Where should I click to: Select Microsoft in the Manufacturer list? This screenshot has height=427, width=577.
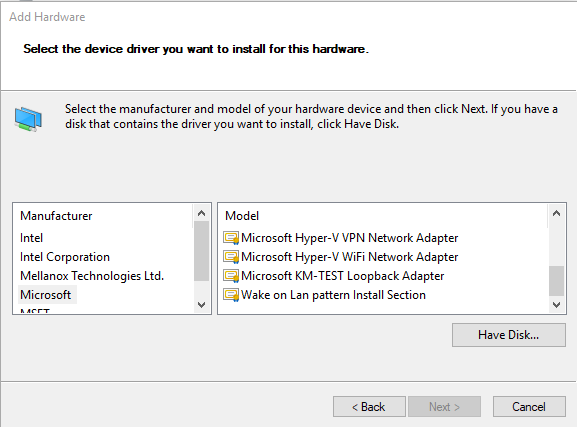click(x=46, y=295)
